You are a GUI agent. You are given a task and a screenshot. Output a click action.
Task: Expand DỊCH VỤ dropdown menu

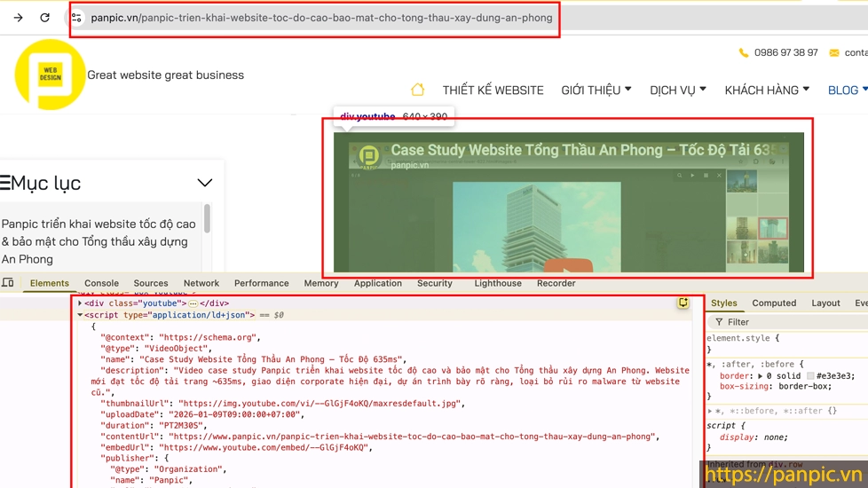677,91
